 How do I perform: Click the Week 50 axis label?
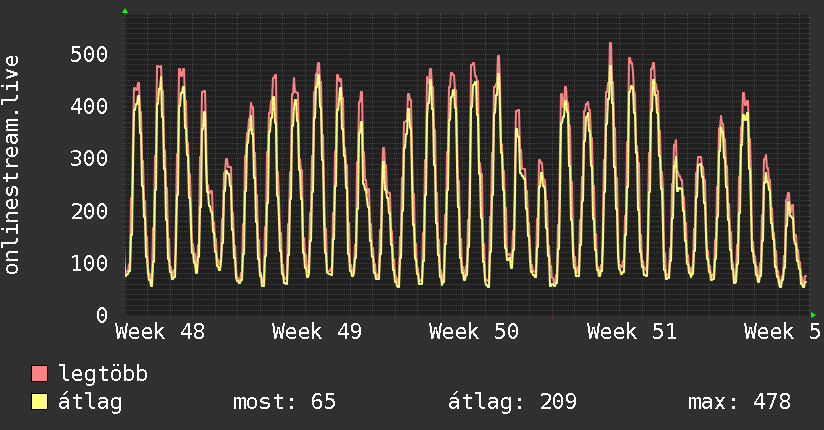[474, 332]
